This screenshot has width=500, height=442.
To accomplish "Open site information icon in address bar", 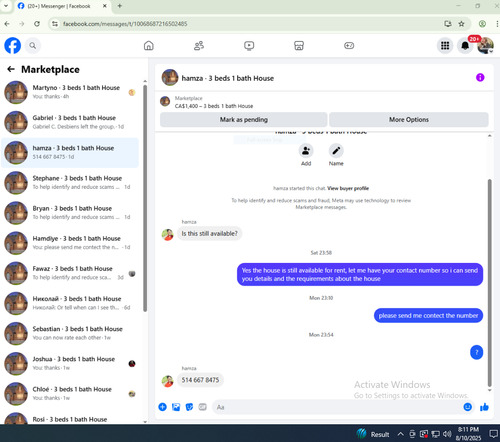I will [55, 24].
